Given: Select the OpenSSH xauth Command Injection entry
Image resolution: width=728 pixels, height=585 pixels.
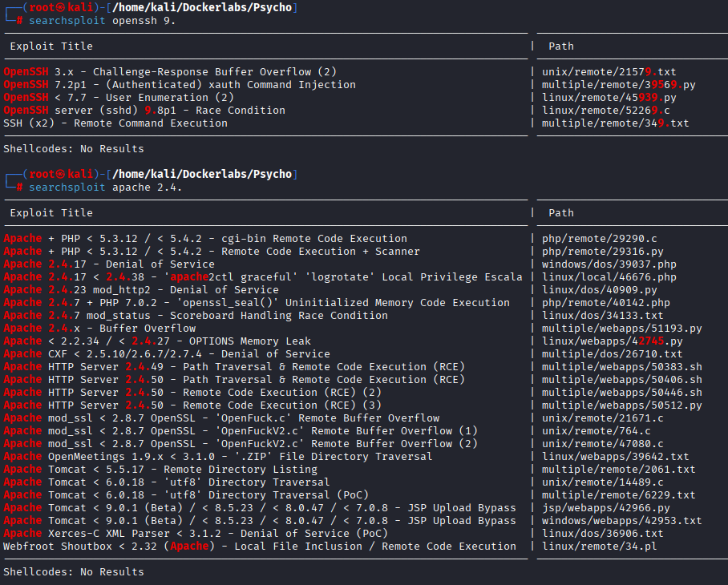Looking at the screenshot, I should pos(180,85).
